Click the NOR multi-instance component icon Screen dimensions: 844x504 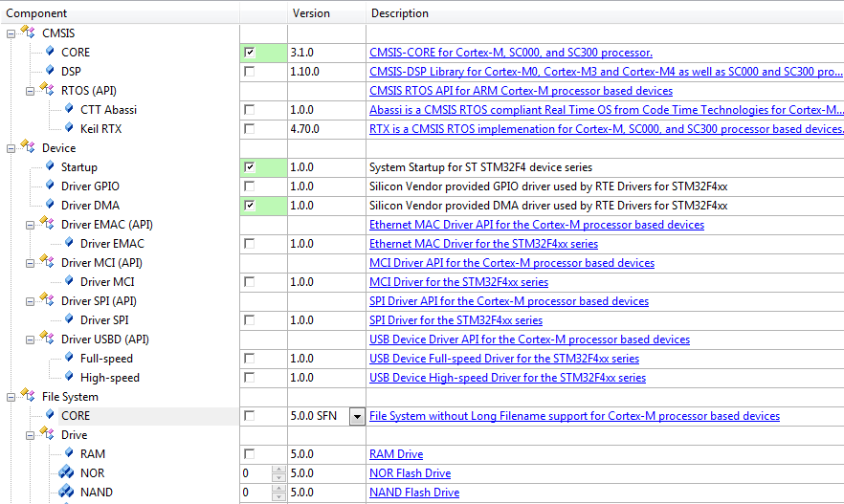(x=66, y=473)
